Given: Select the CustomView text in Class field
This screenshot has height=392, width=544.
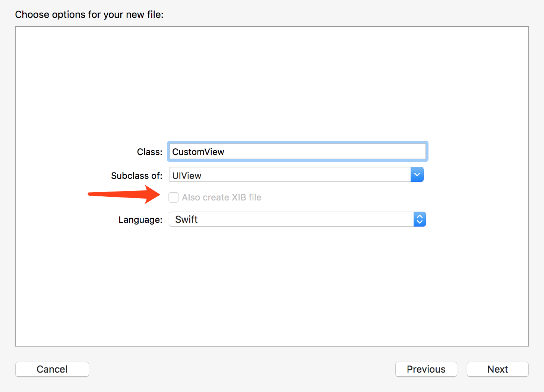Looking at the screenshot, I should click(x=198, y=152).
